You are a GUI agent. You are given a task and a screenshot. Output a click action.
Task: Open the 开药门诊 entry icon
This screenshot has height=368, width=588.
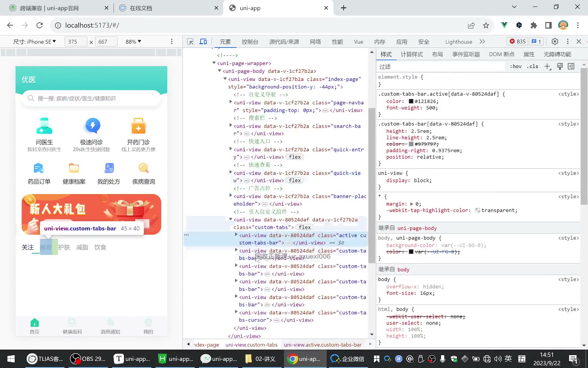[138, 126]
